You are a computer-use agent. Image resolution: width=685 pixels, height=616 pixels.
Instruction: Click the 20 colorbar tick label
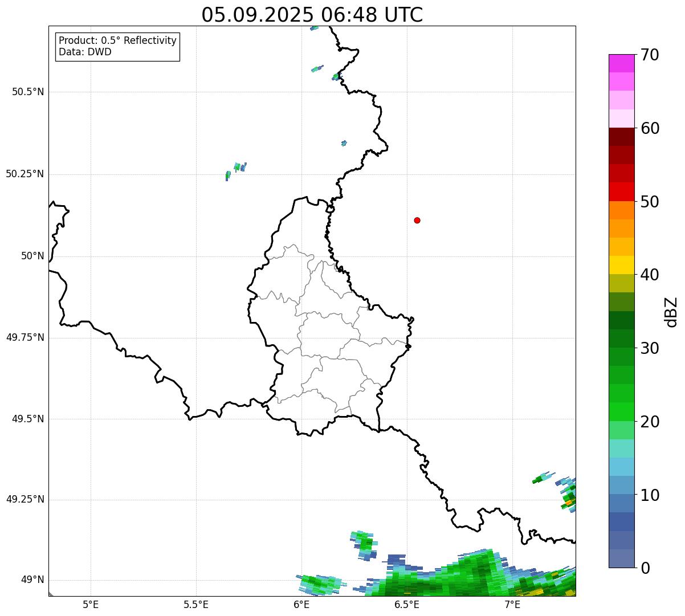pyautogui.click(x=650, y=422)
